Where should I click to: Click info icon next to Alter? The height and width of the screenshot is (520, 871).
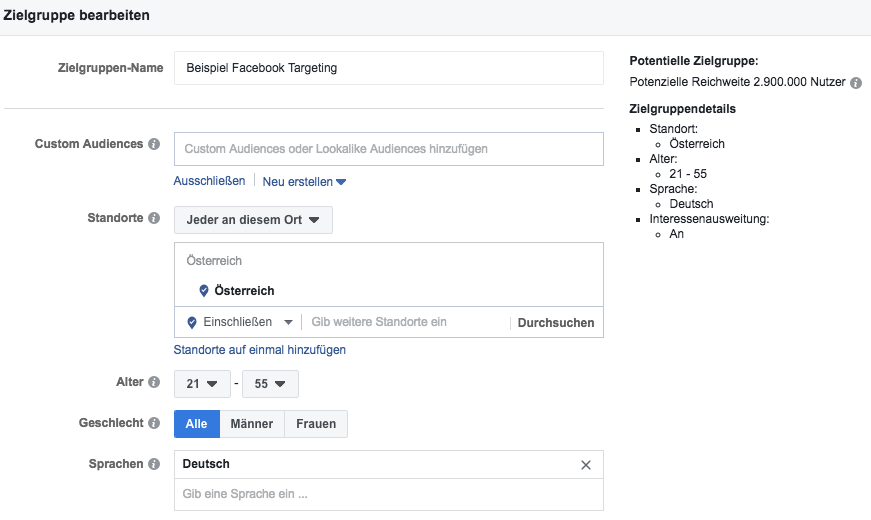[x=154, y=382]
